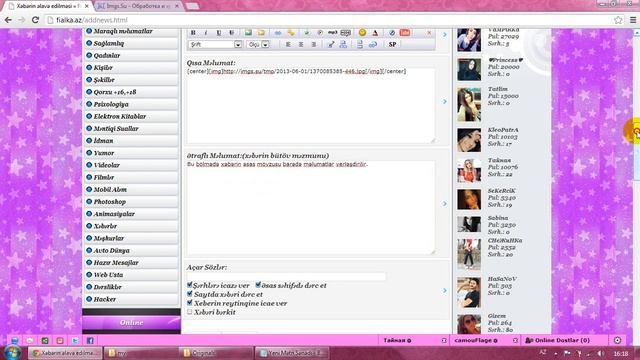This screenshot has width=640, height=360.
Task: Expand arrow beside Qısa Məlumat field
Action: click(445, 101)
